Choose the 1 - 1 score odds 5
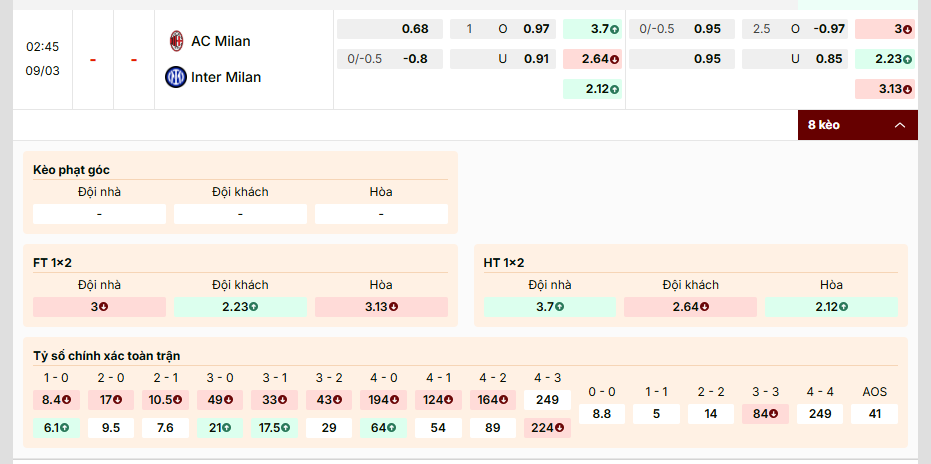Viewport: 931px width, 464px height. (656, 414)
